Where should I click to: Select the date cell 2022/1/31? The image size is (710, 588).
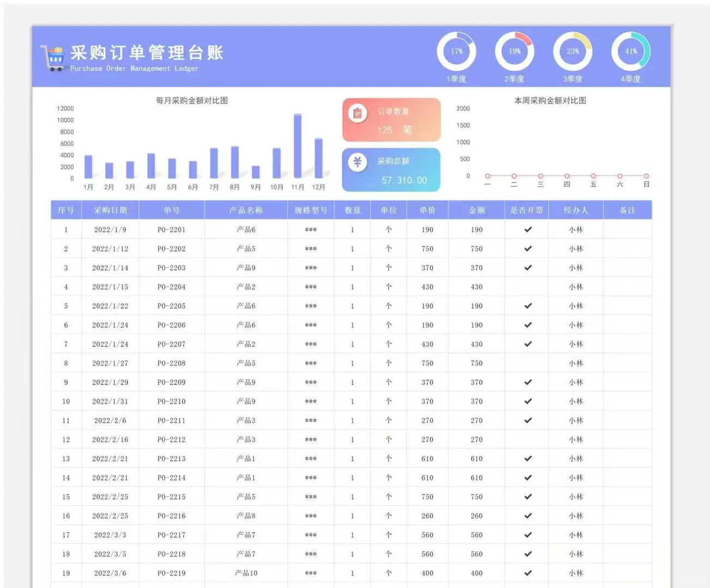[110, 401]
